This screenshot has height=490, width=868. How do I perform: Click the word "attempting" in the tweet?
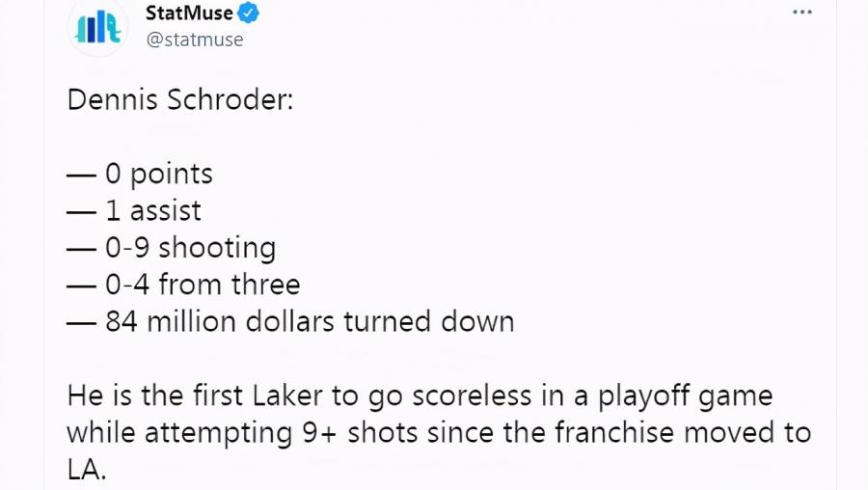(219, 433)
